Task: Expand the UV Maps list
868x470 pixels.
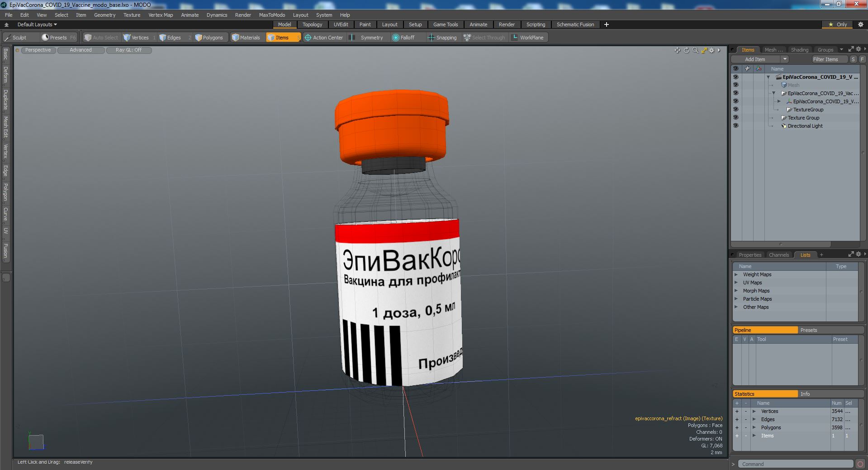Action: click(x=736, y=283)
